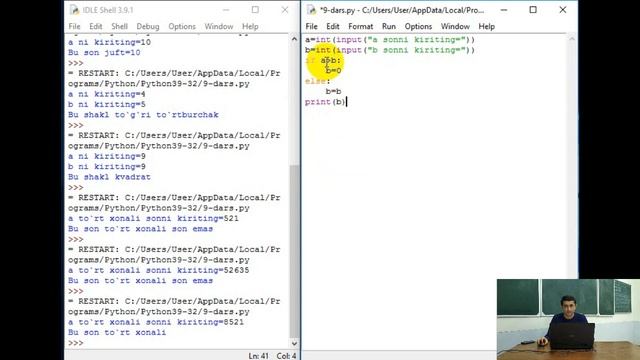
Task: Click the 'print(b)' code line
Action: [325, 102]
